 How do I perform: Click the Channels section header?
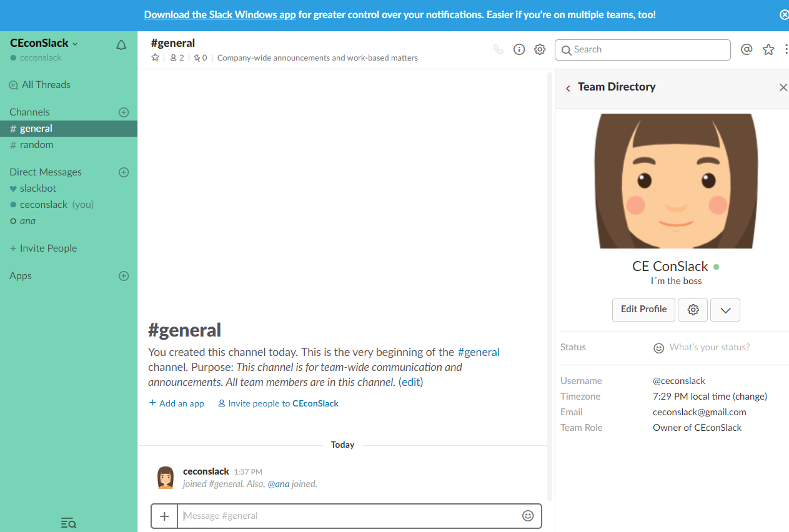click(x=29, y=112)
